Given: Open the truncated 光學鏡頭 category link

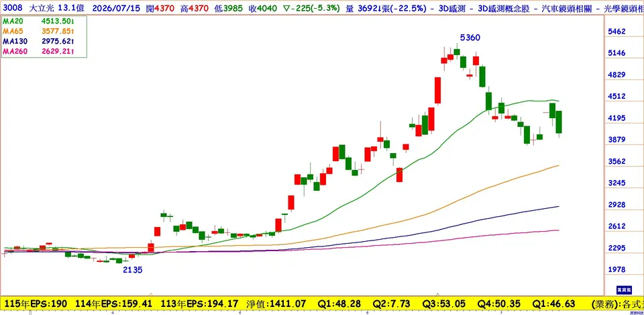Looking at the screenshot, I should [x=623, y=8].
